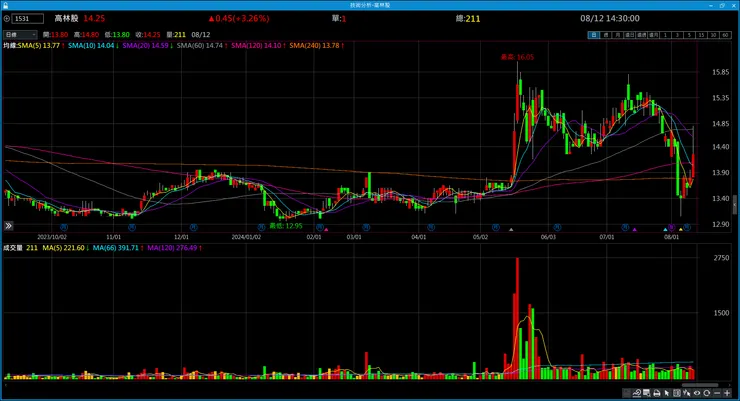
Task: Click the add-symbol plus icon beside 1531
Action: [x=7, y=19]
